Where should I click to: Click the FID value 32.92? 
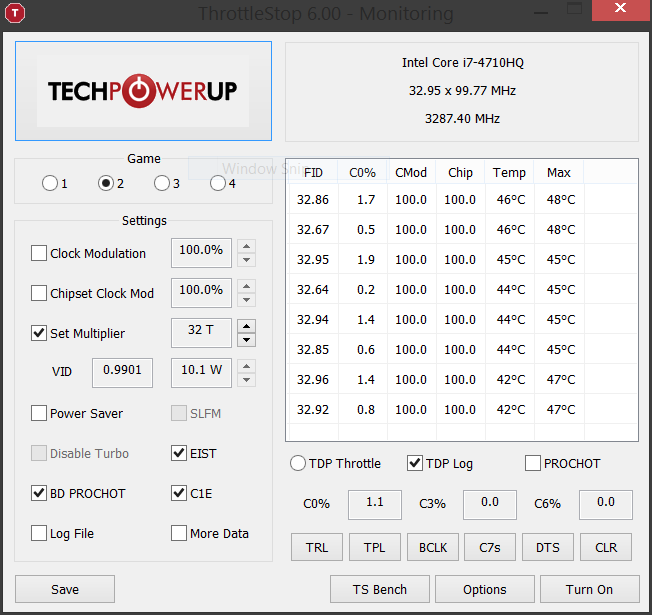pyautogui.click(x=313, y=410)
